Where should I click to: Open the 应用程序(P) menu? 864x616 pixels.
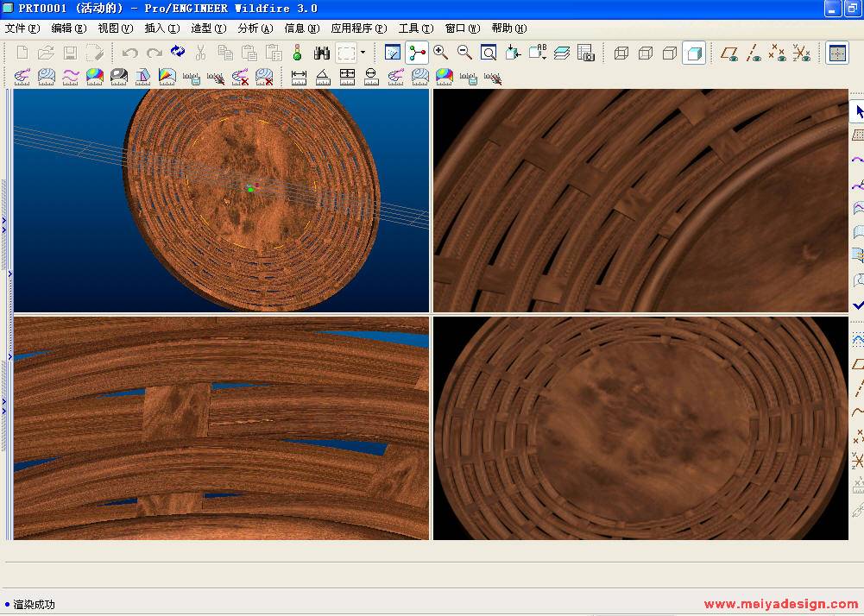point(359,28)
